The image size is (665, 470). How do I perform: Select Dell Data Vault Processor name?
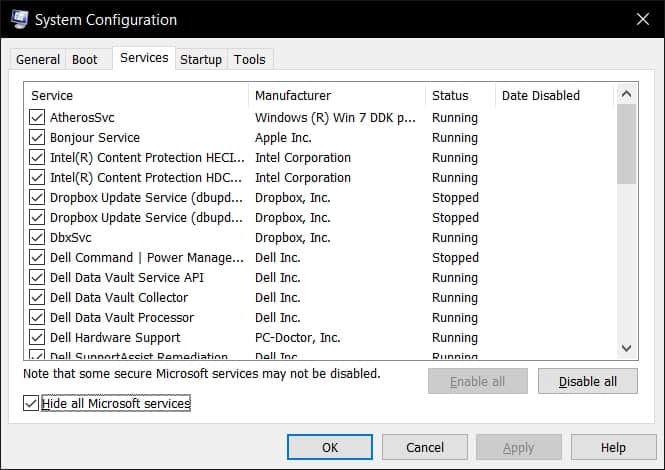click(122, 317)
